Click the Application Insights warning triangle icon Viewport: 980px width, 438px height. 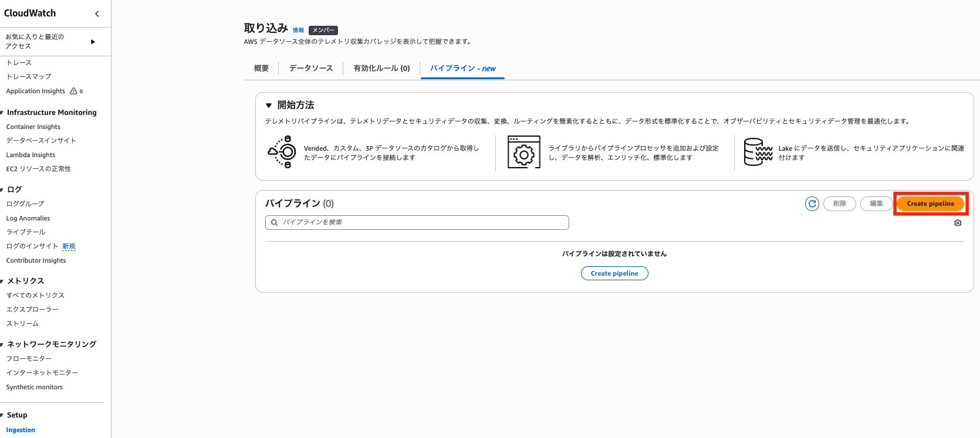pos(73,91)
